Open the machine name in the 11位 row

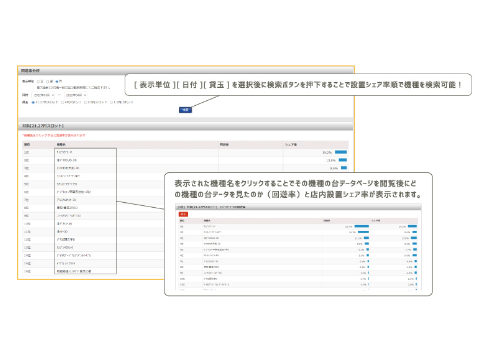point(62,232)
